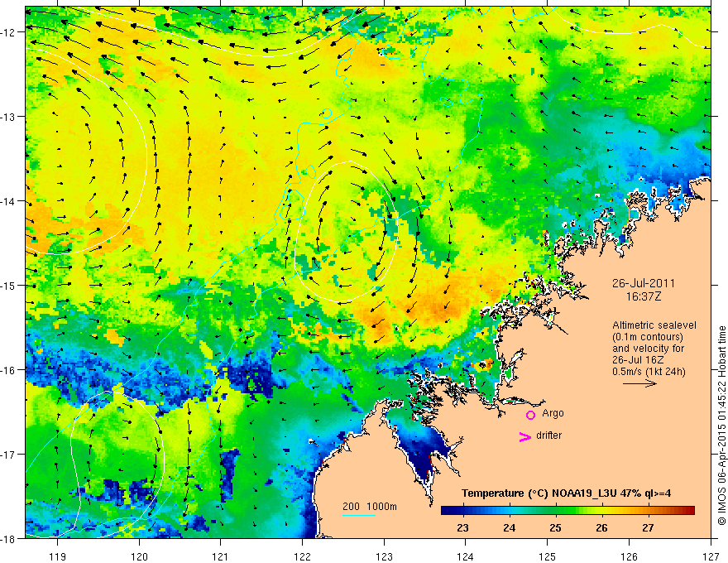Click longitude axis label 122
The width and height of the screenshot is (728, 563).
[x=302, y=556]
